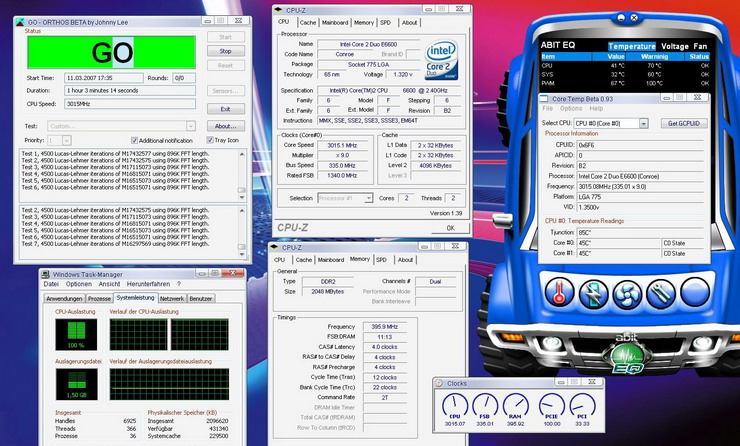Click the ORTHOS title bar app icon

point(20,22)
